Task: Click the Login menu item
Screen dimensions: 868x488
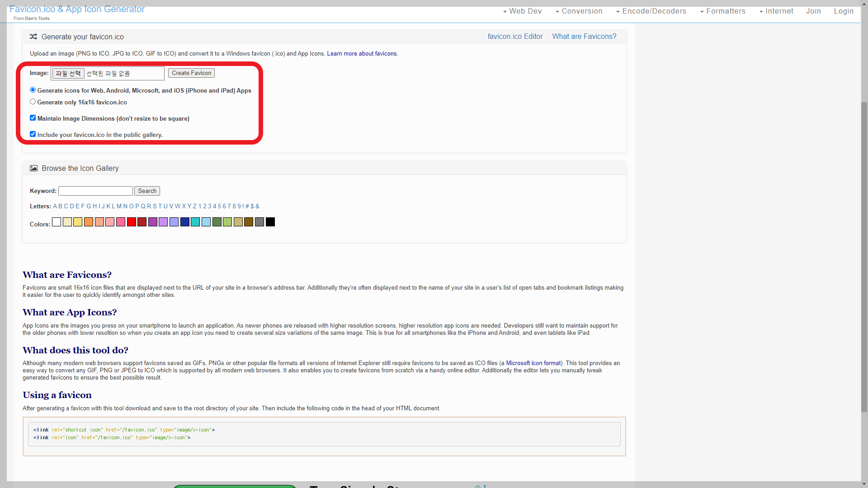Action: click(x=844, y=11)
